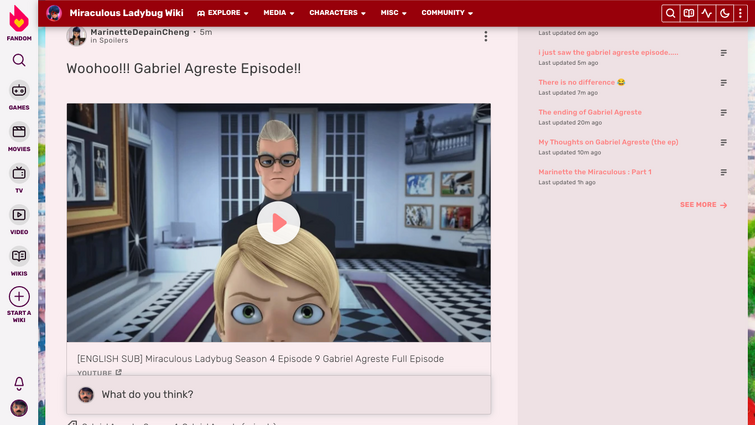Open search in the Fandom sidebar
The height and width of the screenshot is (425, 755).
(19, 60)
